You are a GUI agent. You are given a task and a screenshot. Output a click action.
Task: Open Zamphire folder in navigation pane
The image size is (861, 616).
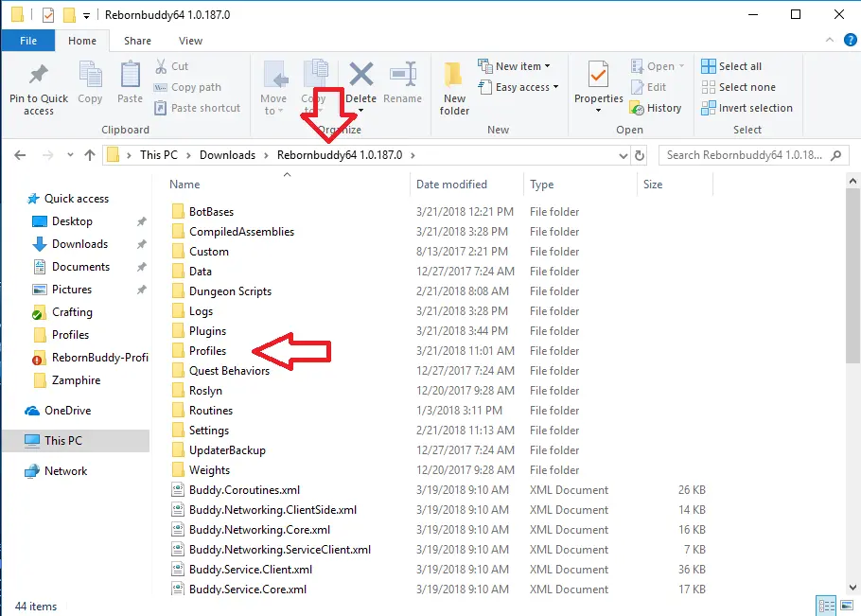[76, 380]
